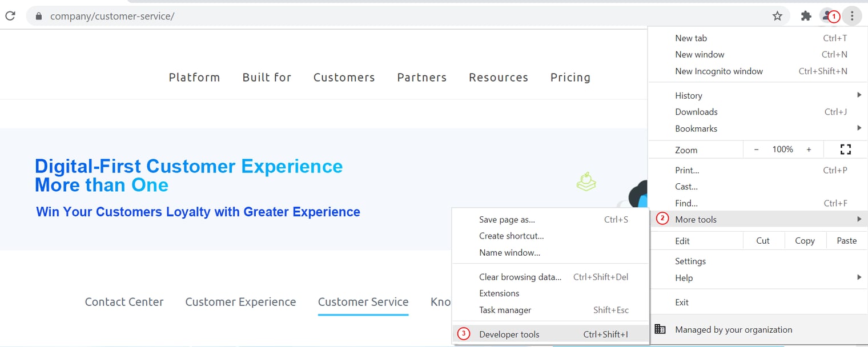Image resolution: width=868 pixels, height=347 pixels.
Task: Choose New Incognito window
Action: (x=719, y=71)
